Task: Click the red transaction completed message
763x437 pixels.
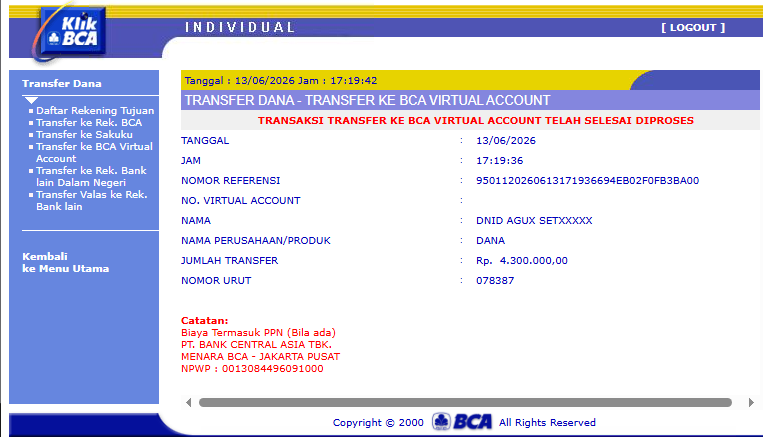Action: (475, 120)
